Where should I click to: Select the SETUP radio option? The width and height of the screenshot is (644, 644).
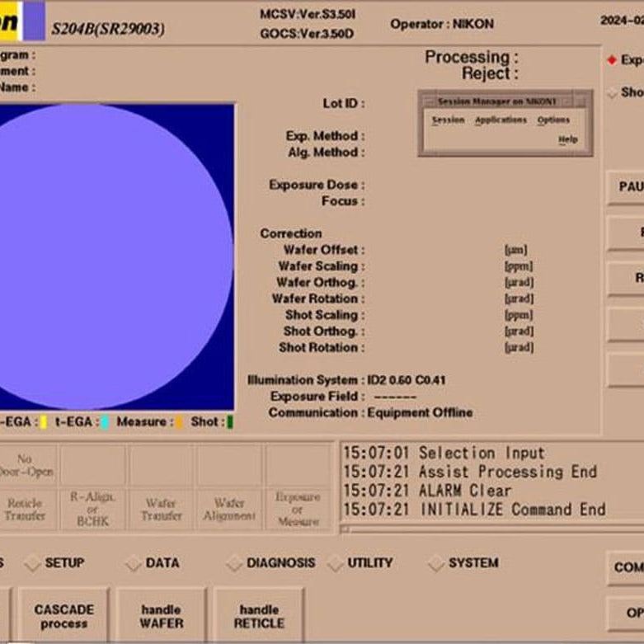tap(32, 564)
